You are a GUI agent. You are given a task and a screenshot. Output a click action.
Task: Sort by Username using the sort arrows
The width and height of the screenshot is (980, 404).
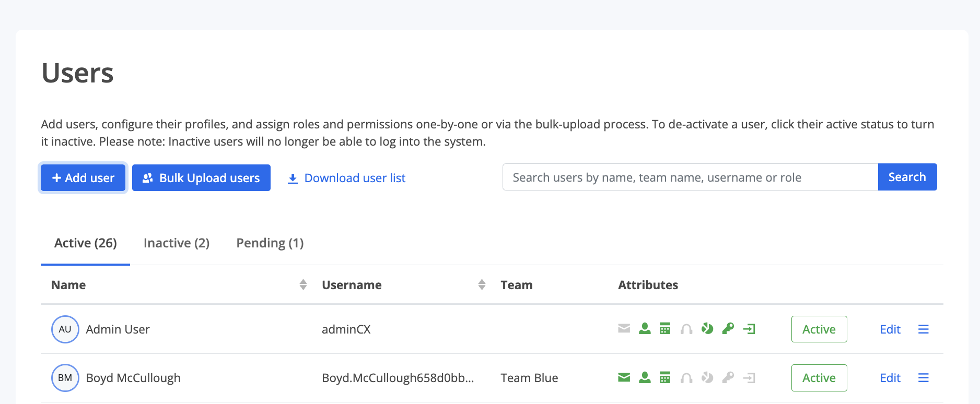click(482, 284)
